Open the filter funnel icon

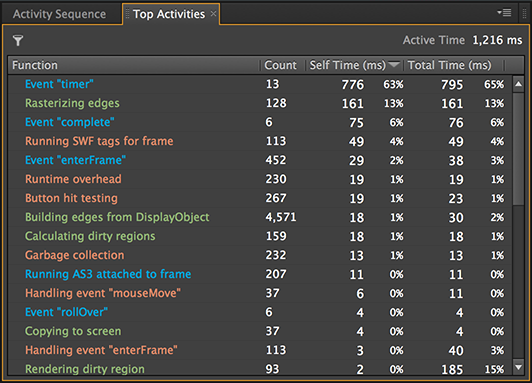tap(18, 40)
